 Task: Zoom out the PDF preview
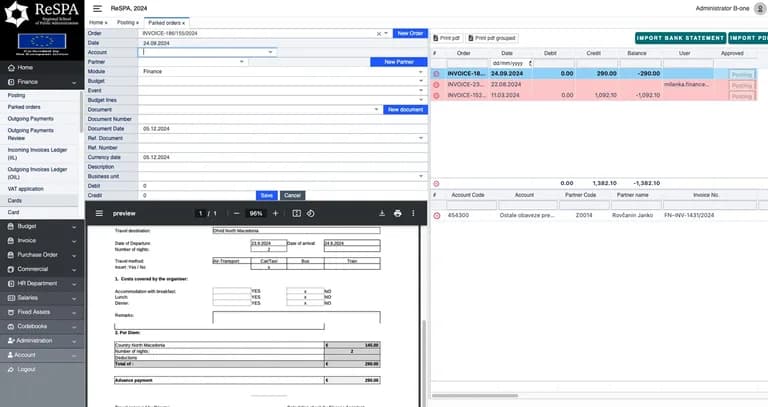[x=237, y=214]
